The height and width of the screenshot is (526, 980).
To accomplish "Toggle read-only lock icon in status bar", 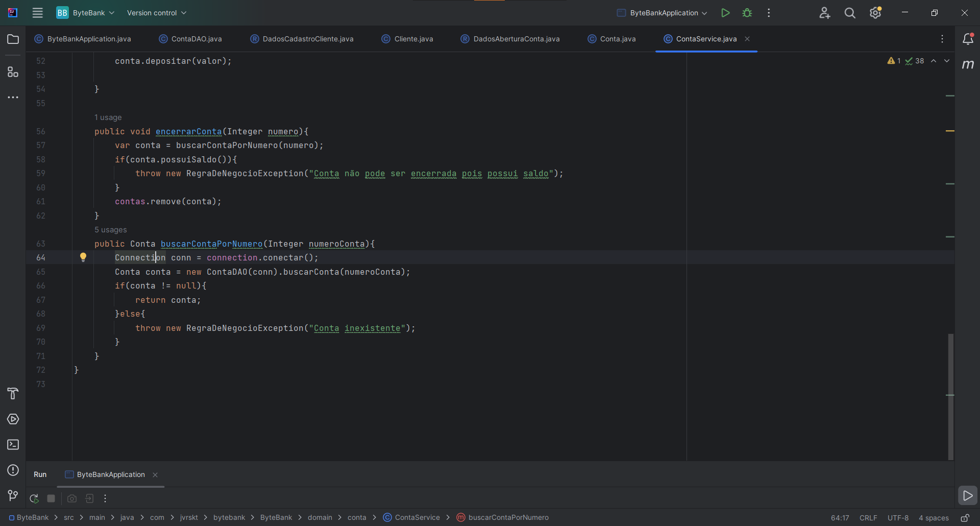I will tap(965, 518).
